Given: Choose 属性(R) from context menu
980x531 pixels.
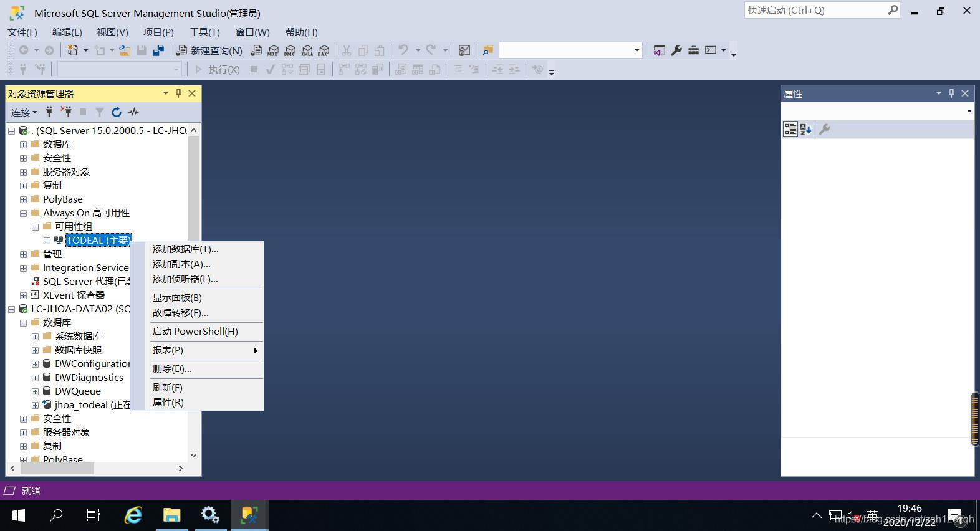Looking at the screenshot, I should [x=197, y=403].
